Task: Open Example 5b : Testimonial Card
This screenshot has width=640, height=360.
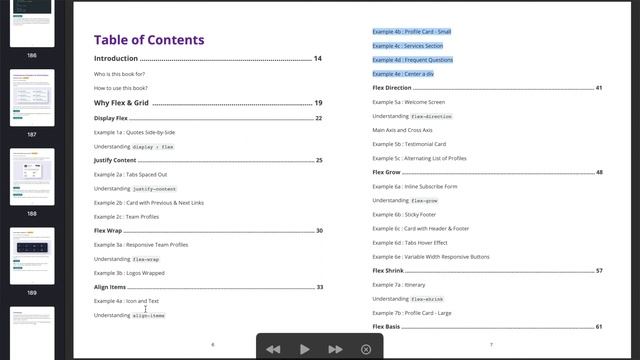Action: (x=409, y=144)
